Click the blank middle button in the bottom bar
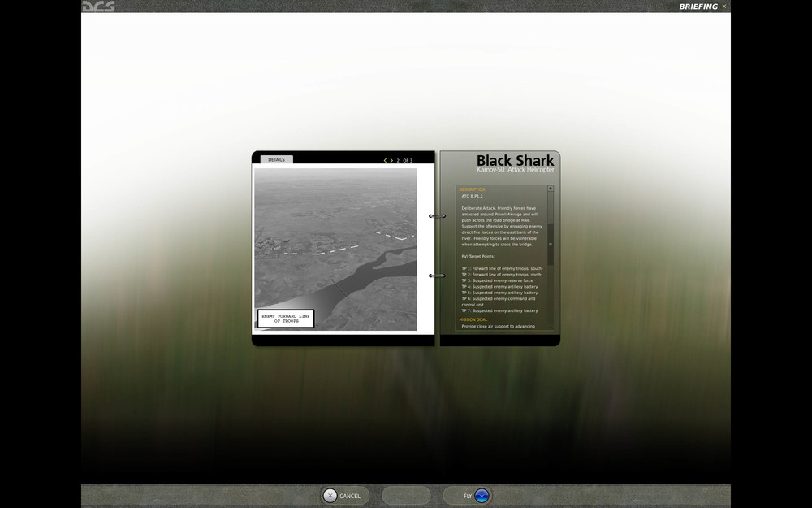 pyautogui.click(x=407, y=496)
